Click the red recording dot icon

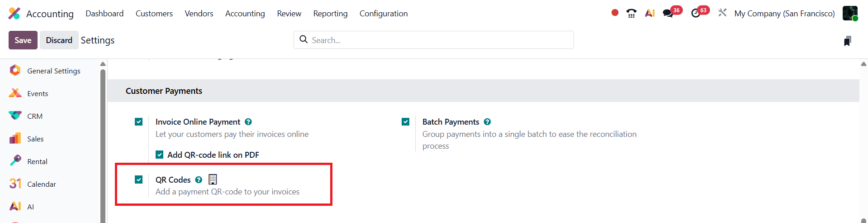615,13
